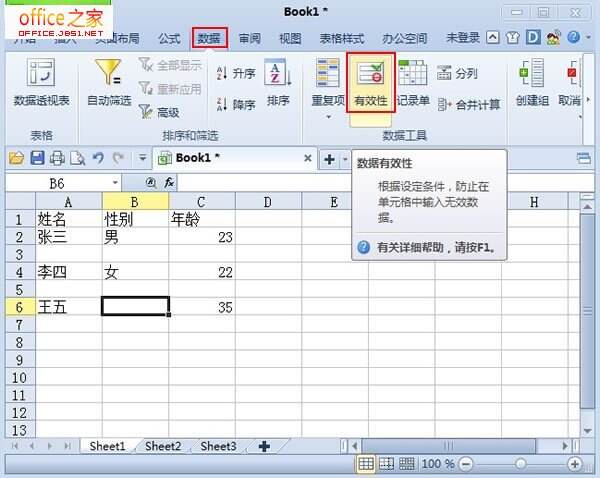Expand the quick access toolbar customize arrow

pos(142,157)
